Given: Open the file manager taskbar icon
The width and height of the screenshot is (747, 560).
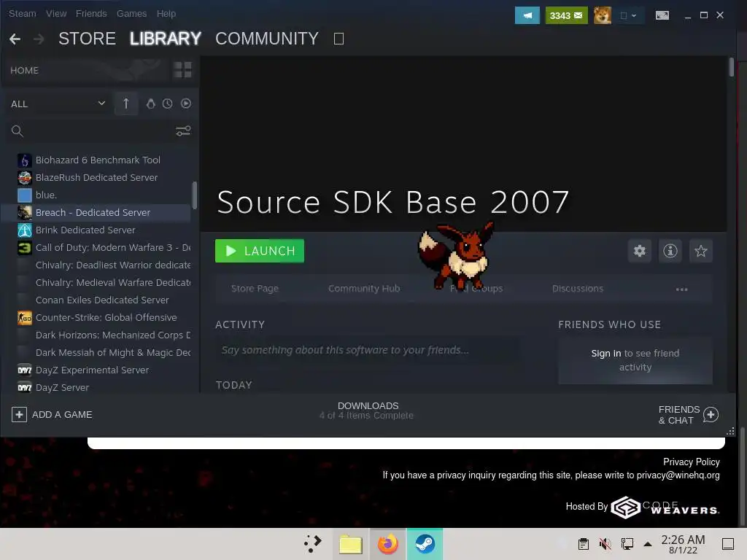Looking at the screenshot, I should 351,544.
